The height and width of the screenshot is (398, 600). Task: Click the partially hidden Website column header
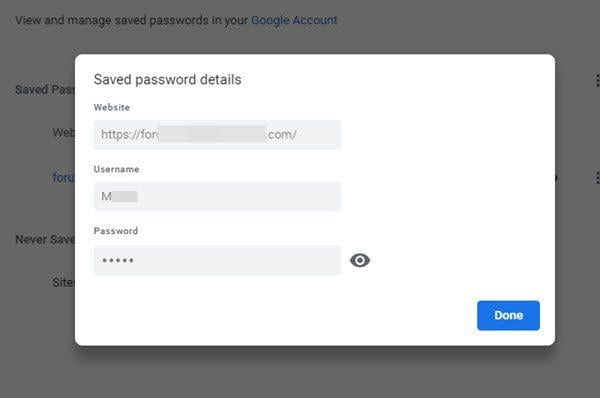tap(64, 133)
